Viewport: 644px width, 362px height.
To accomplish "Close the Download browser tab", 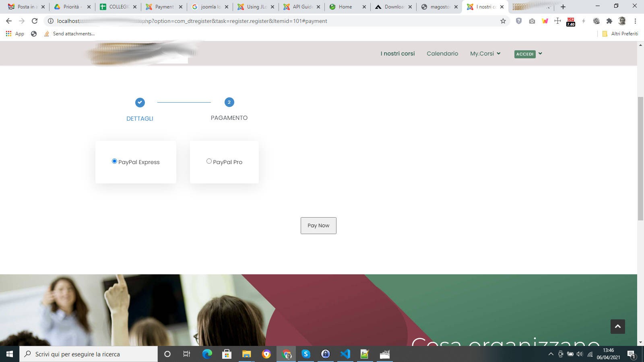I will click(410, 7).
